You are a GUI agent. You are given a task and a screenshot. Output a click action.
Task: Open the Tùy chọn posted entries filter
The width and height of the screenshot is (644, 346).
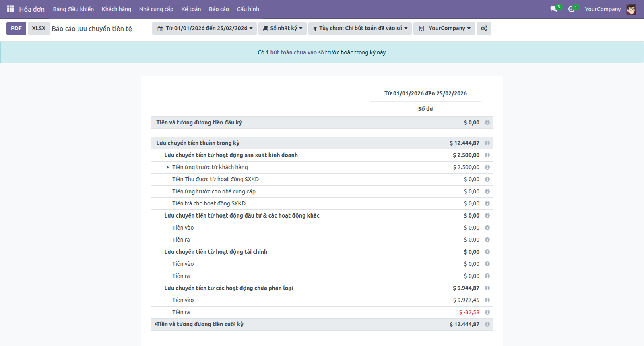click(x=360, y=28)
